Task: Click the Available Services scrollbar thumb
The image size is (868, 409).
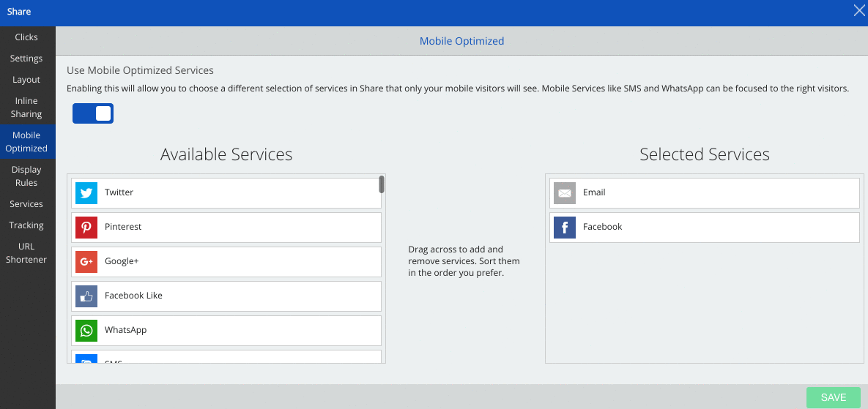Action: point(382,184)
